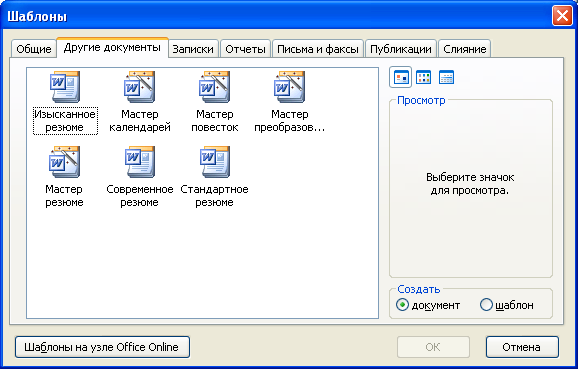Select the Мастер календарей wizard icon
Image resolution: width=578 pixels, height=369 pixels.
tap(140, 87)
